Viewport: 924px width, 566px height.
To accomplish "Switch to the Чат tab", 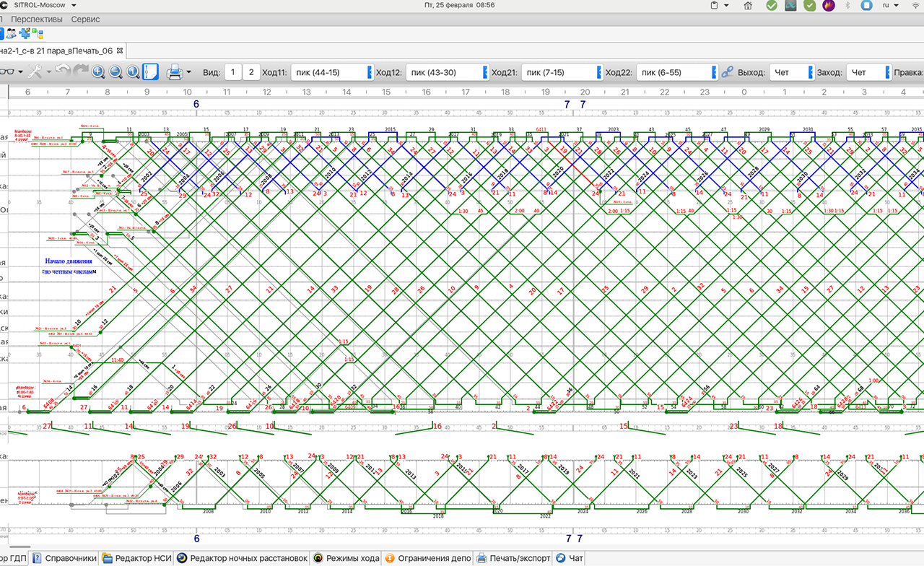I will click(x=570, y=558).
